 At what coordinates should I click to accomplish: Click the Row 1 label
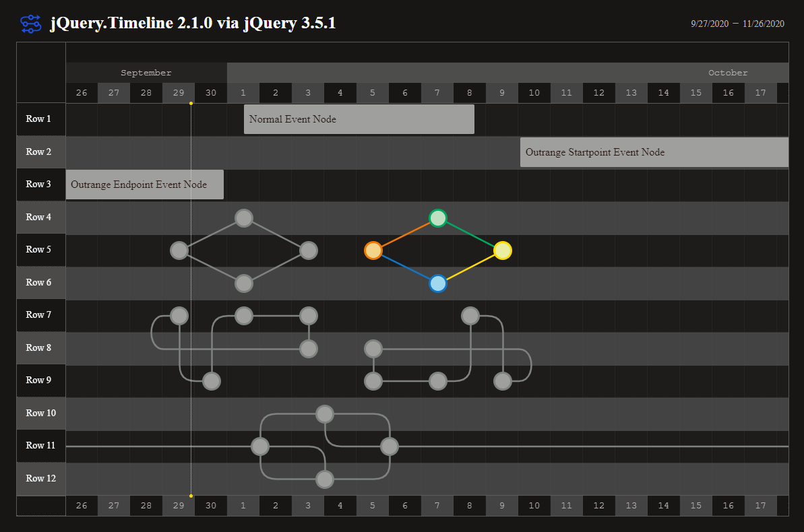click(x=39, y=119)
